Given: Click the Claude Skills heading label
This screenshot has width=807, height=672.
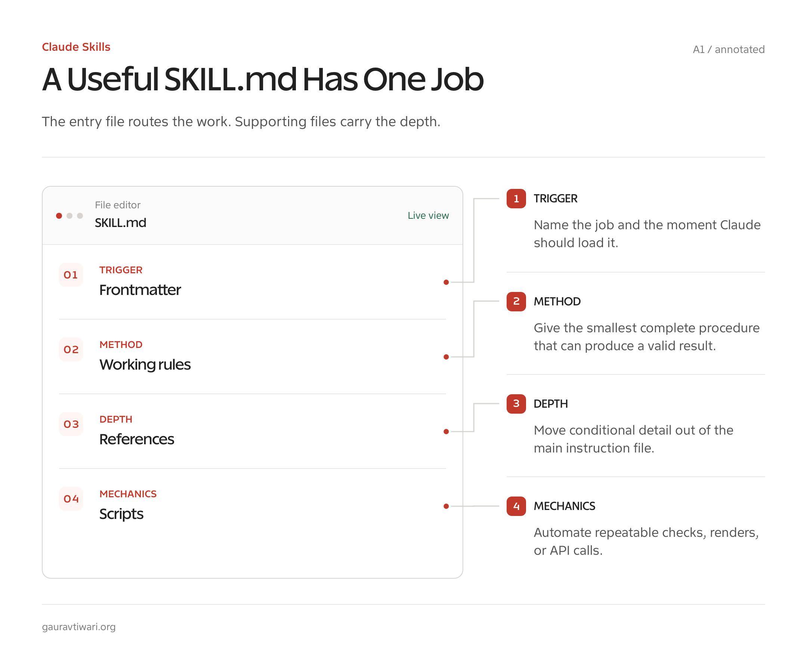Looking at the screenshot, I should (76, 47).
